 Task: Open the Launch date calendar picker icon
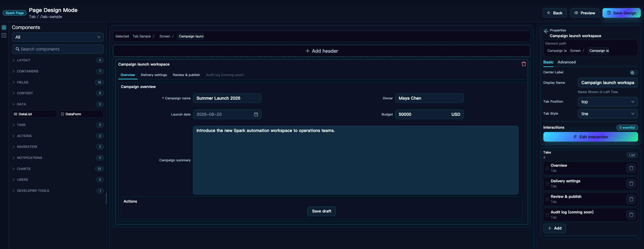point(256,114)
